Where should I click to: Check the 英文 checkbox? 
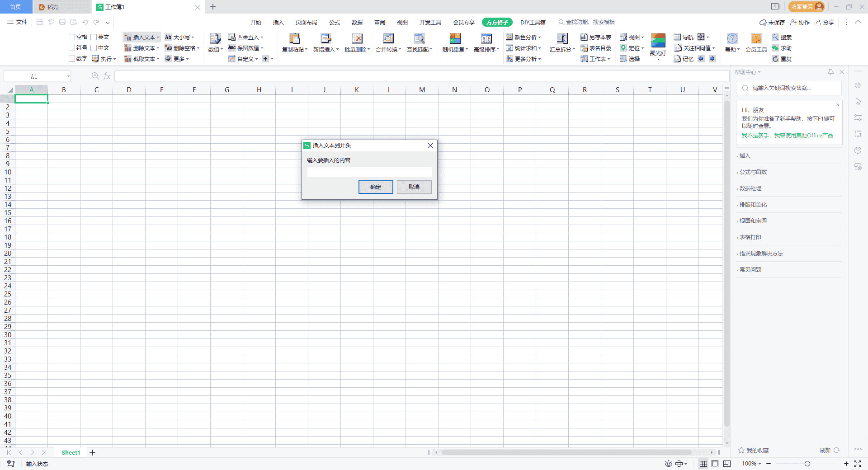click(x=94, y=37)
